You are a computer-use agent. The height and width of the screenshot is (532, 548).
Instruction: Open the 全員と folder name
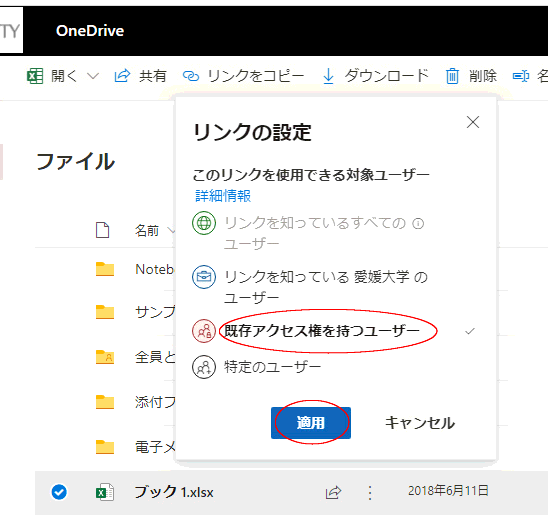click(155, 357)
